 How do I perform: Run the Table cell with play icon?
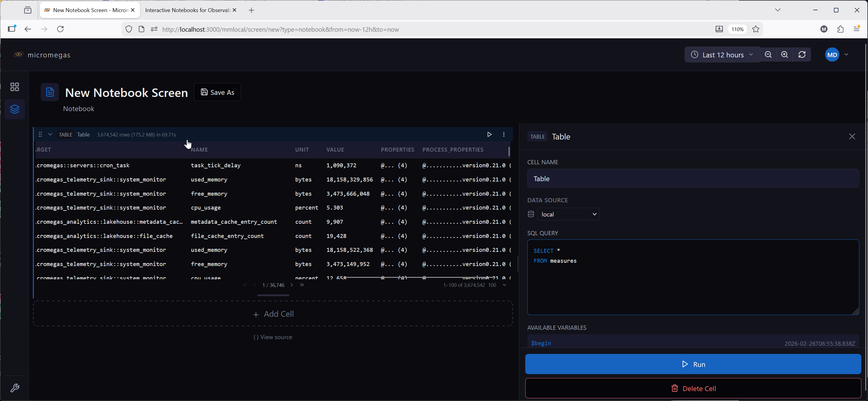(x=489, y=135)
